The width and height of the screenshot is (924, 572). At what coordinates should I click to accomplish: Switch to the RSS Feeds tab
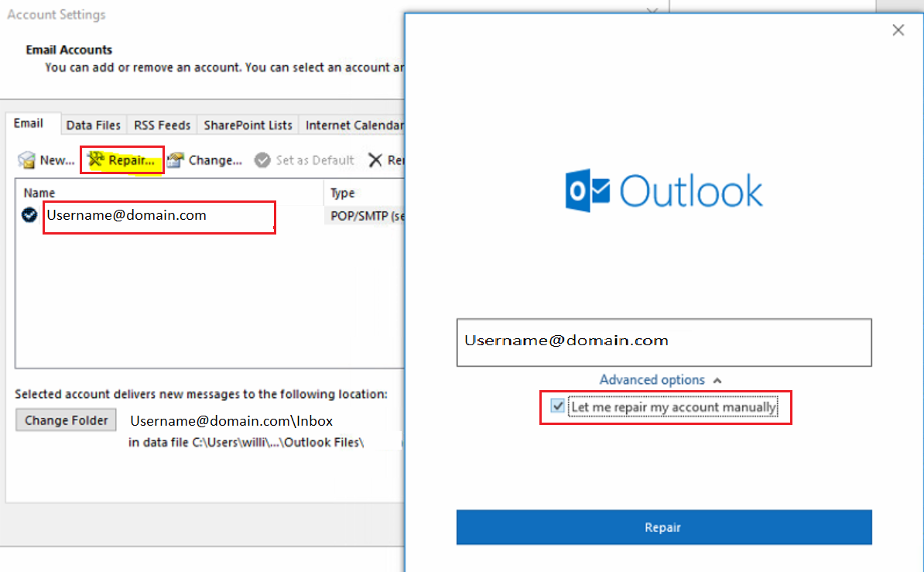pos(162,125)
